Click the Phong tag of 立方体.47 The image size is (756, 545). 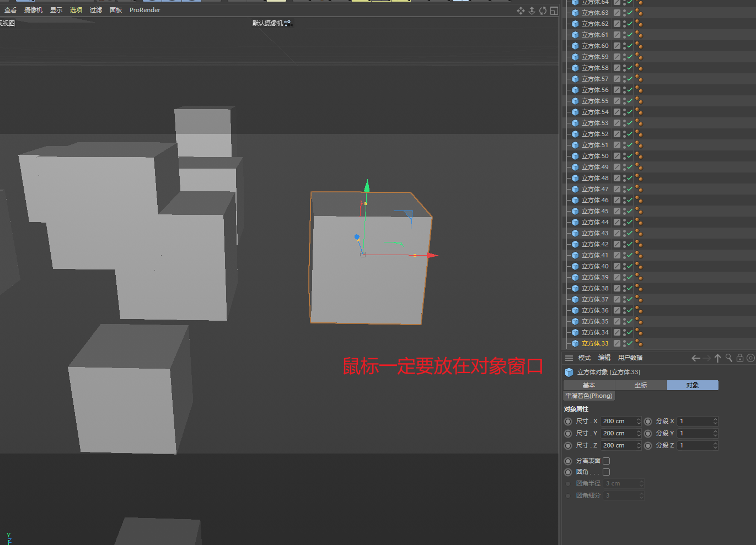(x=639, y=189)
